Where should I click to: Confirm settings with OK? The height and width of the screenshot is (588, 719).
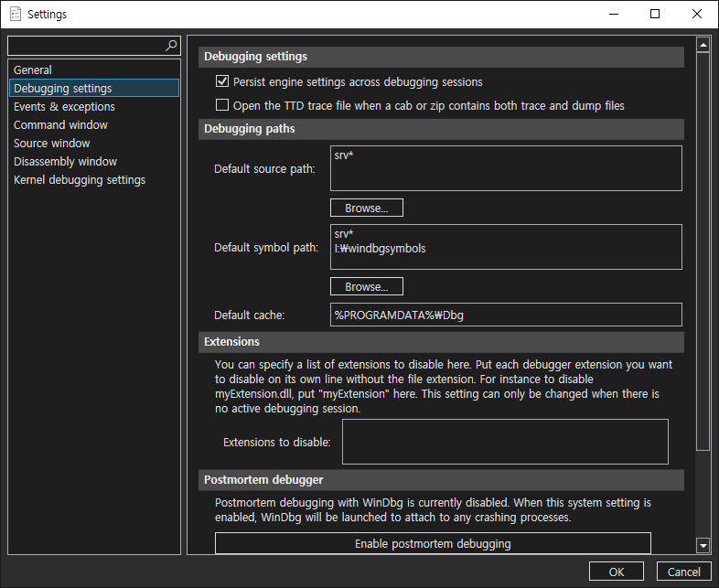[x=617, y=572]
